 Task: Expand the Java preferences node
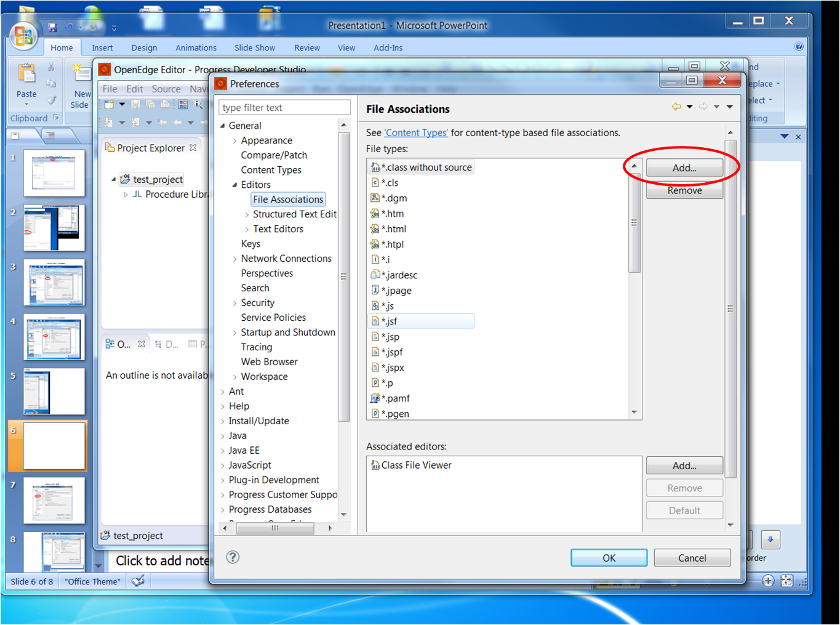tap(224, 435)
